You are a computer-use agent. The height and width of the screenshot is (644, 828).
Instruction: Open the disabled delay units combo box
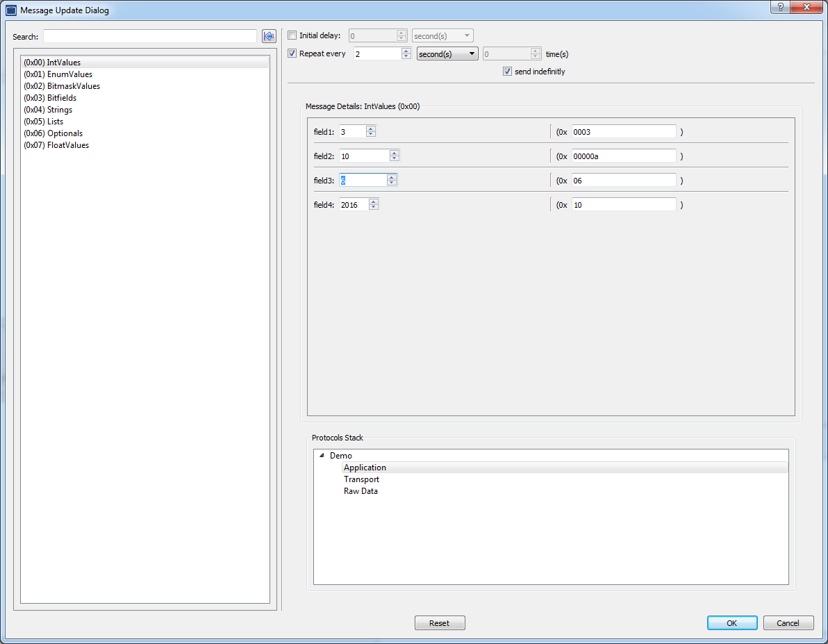(x=442, y=35)
